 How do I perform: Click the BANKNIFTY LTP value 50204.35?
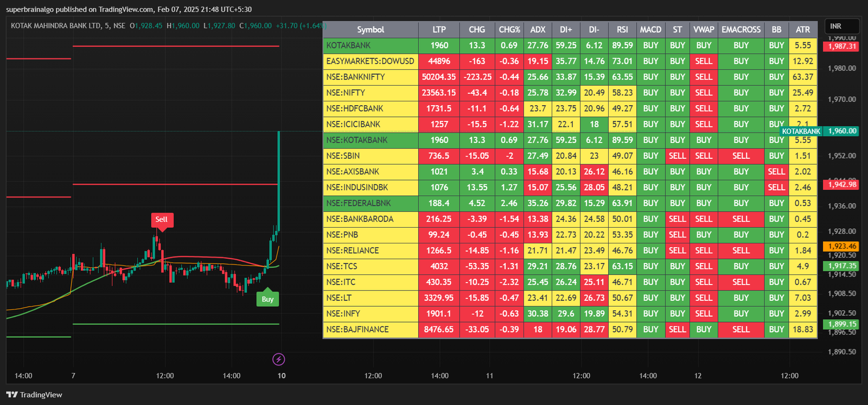[x=439, y=77]
